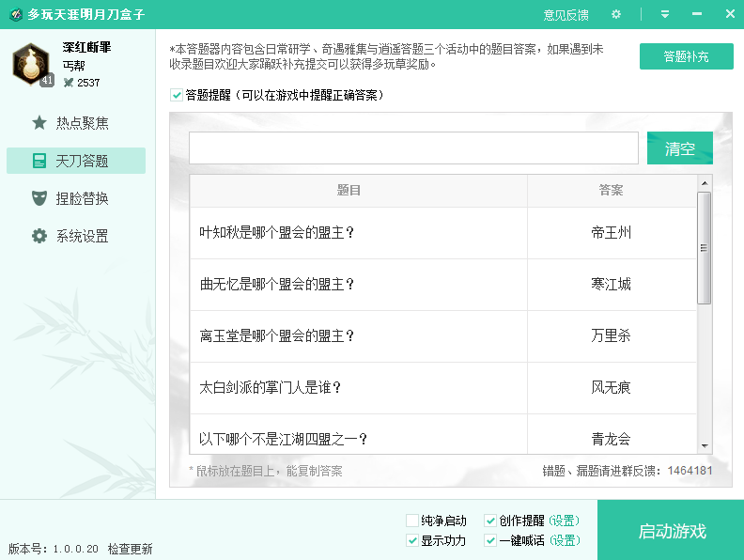
Task: Click the scroll-up arrow of answer list
Action: coord(704,182)
